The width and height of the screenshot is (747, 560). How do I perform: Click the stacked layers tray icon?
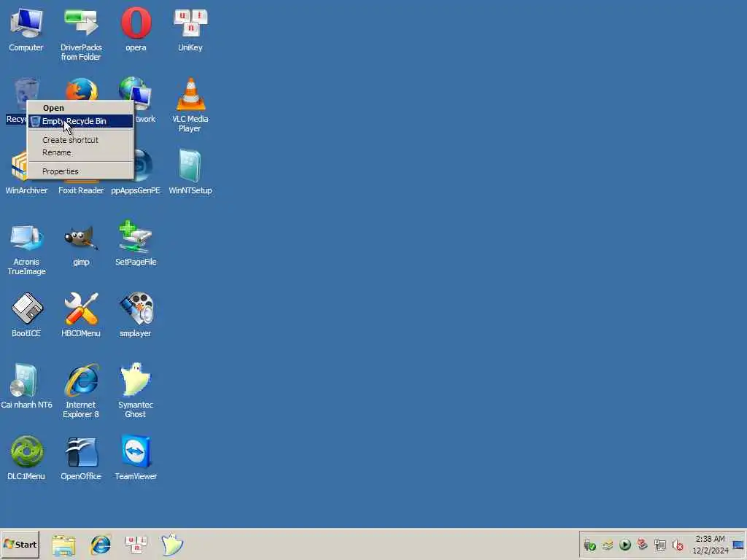tap(608, 545)
